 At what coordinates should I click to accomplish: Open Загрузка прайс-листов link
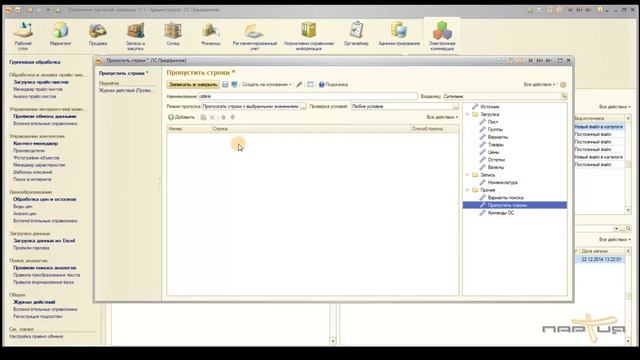click(x=41, y=82)
